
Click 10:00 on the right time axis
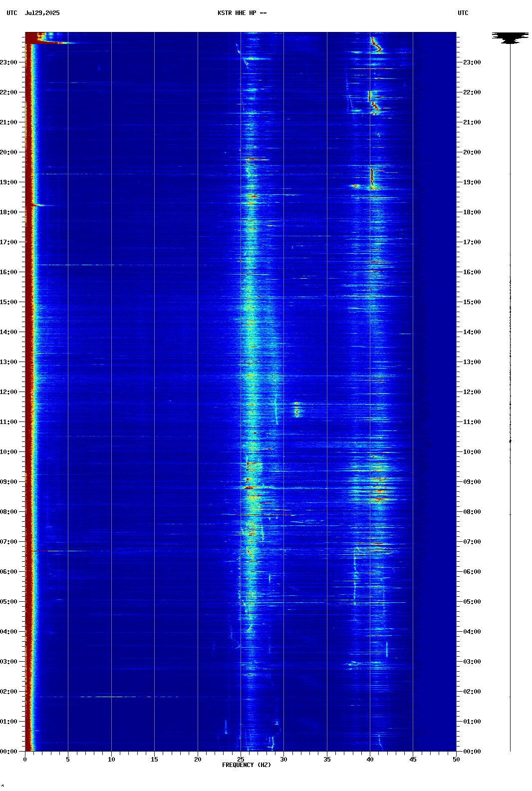click(472, 452)
